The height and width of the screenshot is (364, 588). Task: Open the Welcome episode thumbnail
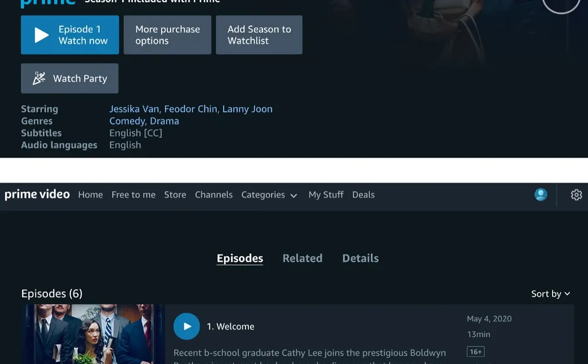point(93,334)
